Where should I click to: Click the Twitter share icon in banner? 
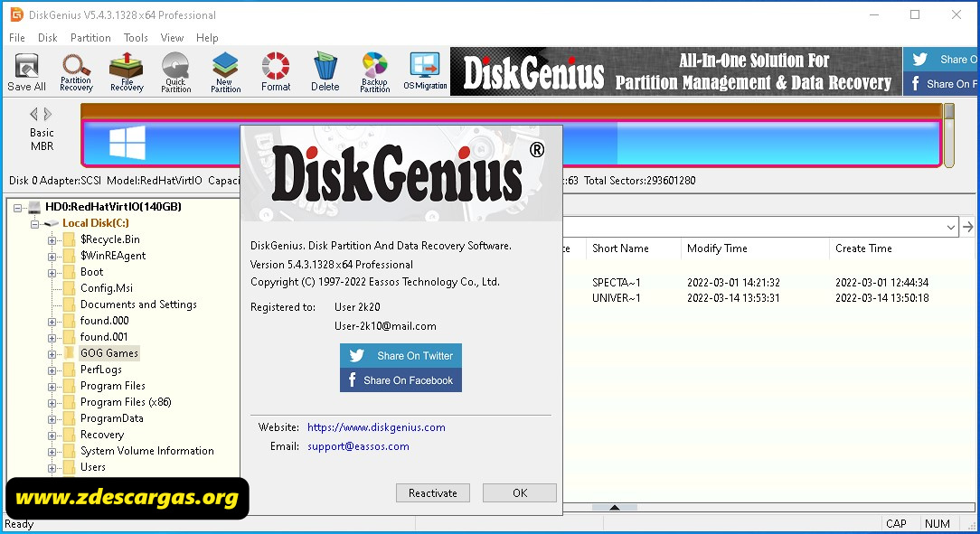click(919, 60)
